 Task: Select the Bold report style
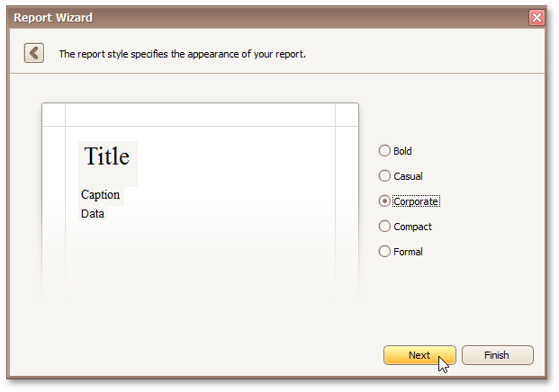click(x=385, y=151)
